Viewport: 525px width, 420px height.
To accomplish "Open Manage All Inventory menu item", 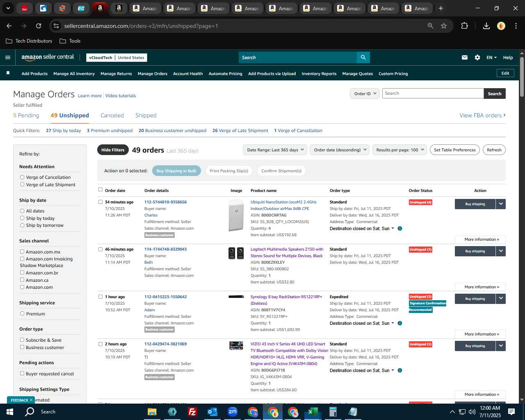I will (x=74, y=74).
